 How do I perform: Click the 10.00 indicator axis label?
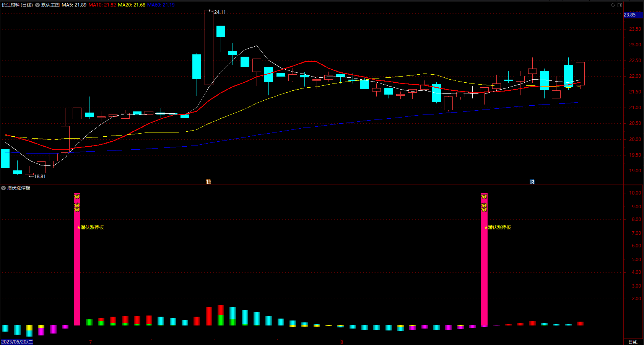click(x=635, y=193)
